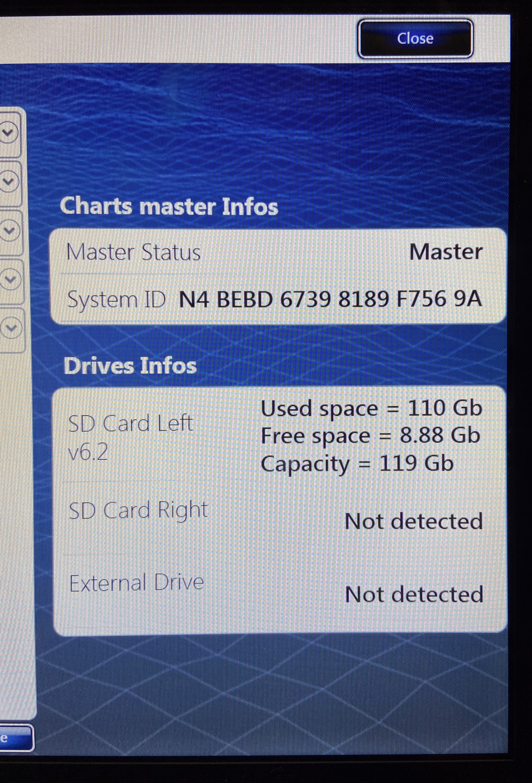Click the Free space = 8.88 Gb line
The image size is (532, 783).
370,436
